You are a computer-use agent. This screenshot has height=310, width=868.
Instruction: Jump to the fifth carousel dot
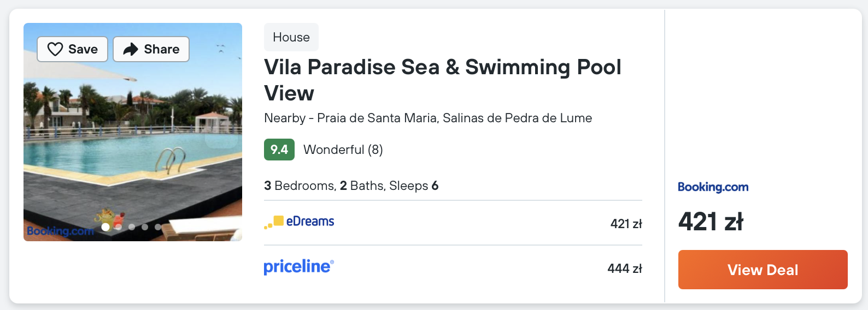[x=158, y=227]
